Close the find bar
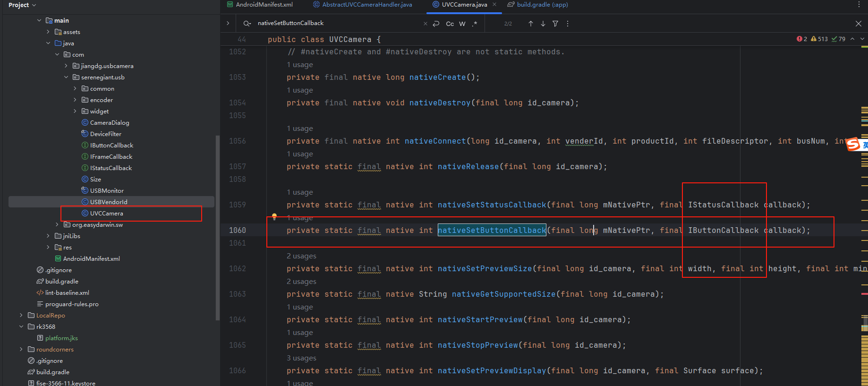The height and width of the screenshot is (386, 868). pyautogui.click(x=859, y=24)
